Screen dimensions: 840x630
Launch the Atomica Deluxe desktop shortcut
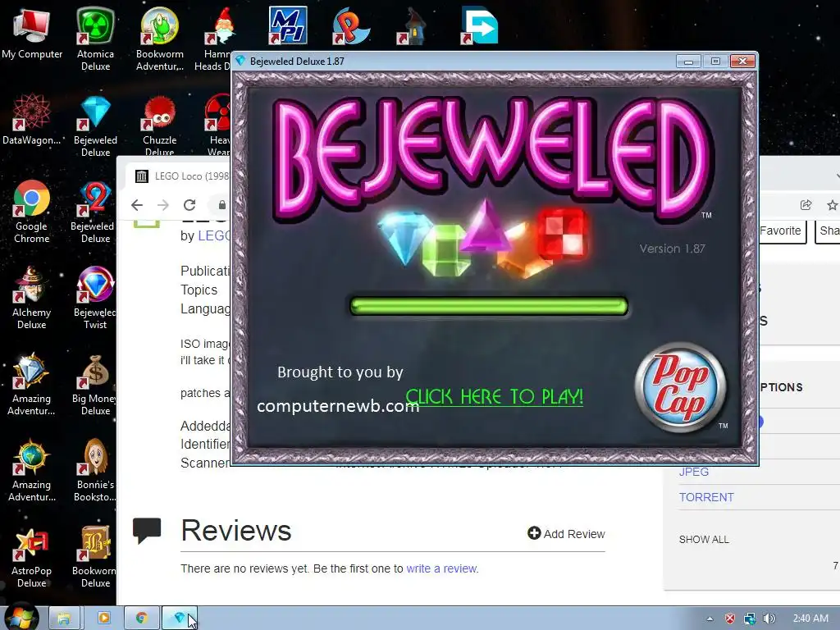[x=95, y=39]
